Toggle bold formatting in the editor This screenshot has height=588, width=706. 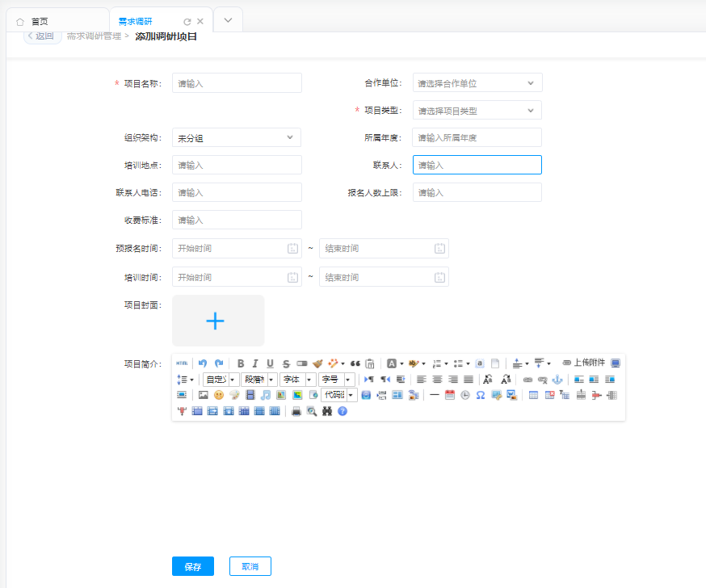[x=241, y=363]
